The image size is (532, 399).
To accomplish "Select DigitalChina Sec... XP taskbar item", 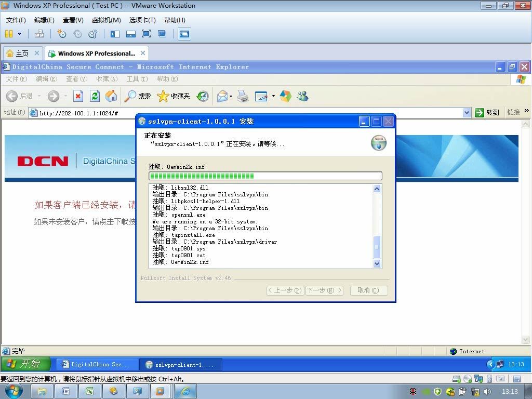I will pyautogui.click(x=97, y=364).
